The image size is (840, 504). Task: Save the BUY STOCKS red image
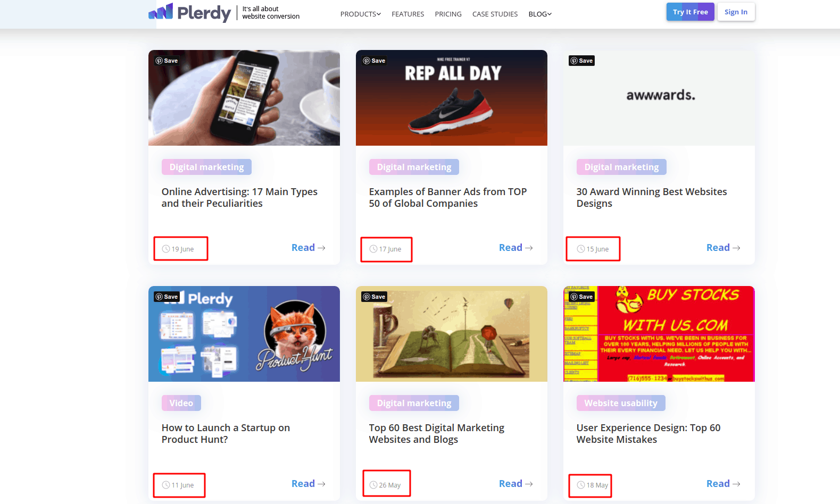[x=581, y=297]
